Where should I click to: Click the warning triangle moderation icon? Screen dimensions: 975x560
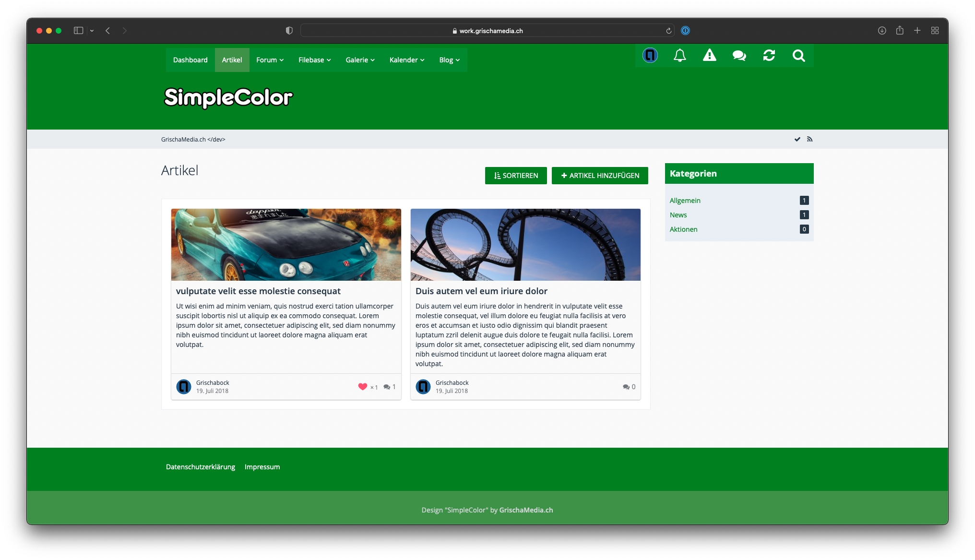pyautogui.click(x=709, y=56)
